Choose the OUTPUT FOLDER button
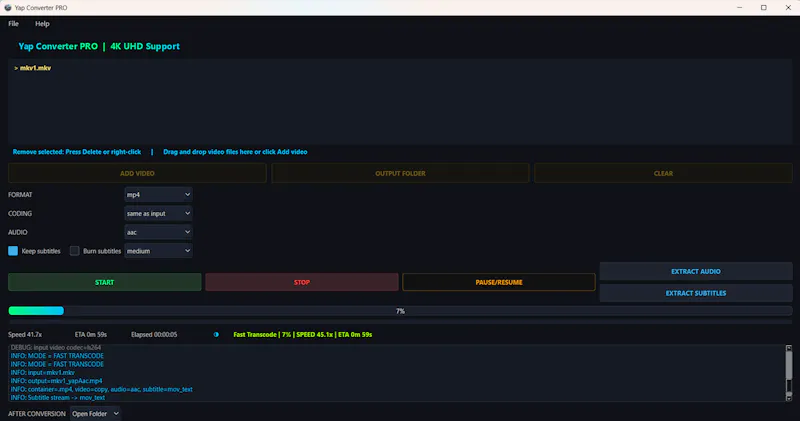800x421 pixels. tap(401, 174)
